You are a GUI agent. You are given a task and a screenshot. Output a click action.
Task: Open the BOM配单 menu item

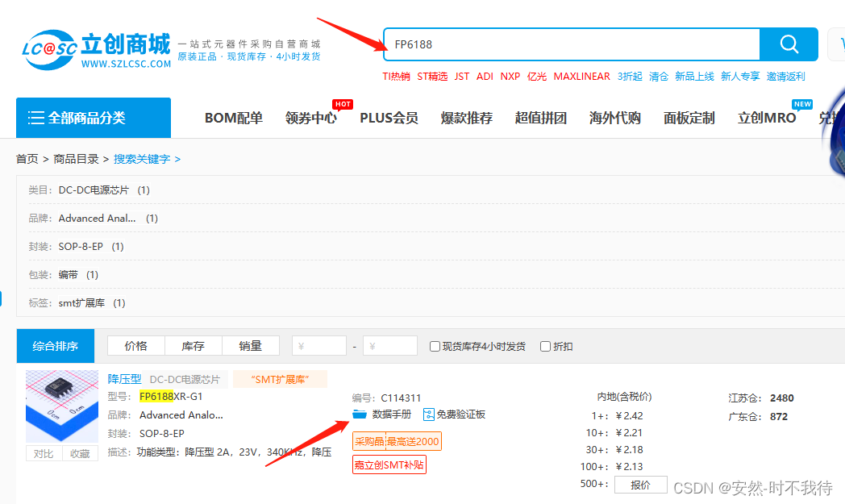pos(233,117)
